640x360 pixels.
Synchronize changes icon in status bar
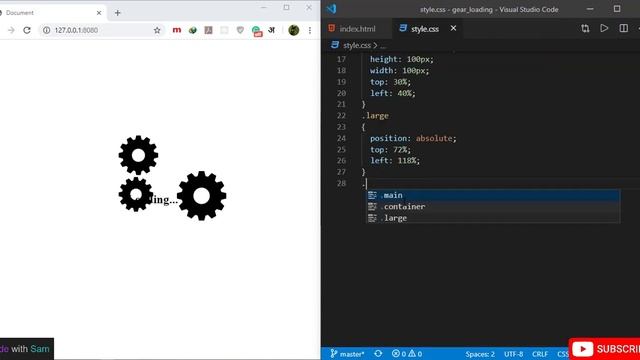point(378,353)
